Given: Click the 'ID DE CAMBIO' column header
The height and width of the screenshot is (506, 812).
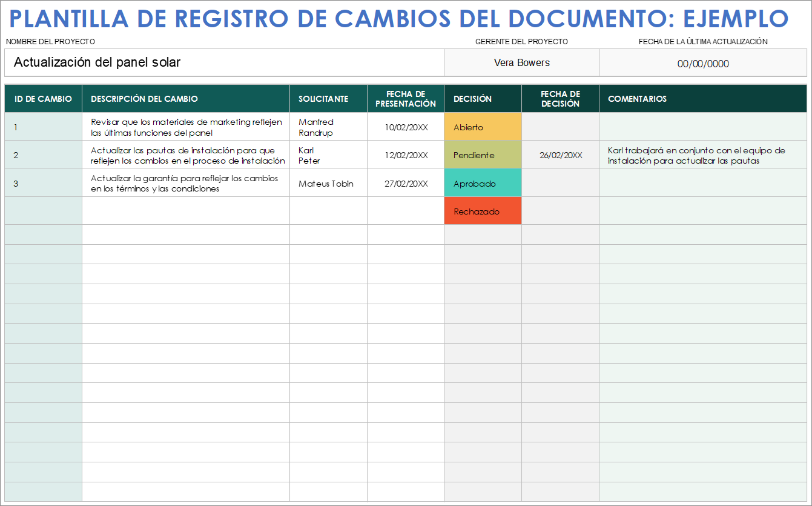Looking at the screenshot, I should [44, 99].
